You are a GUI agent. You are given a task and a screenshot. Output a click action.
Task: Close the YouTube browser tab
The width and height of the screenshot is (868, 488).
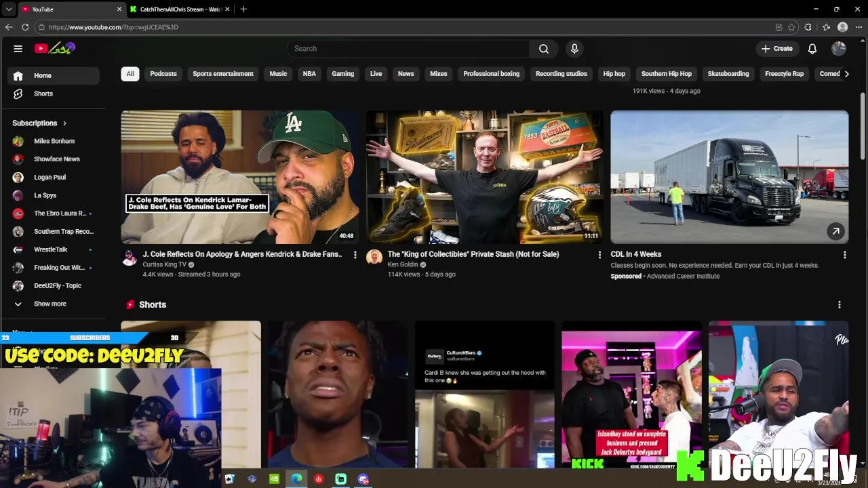(x=119, y=9)
